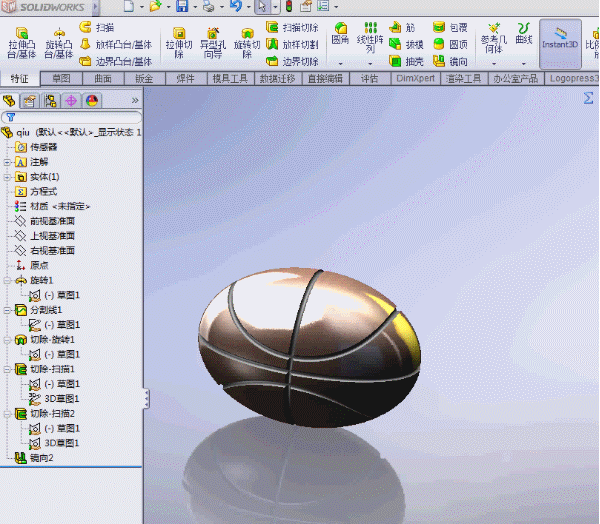Viewport: 600px width, 524px height.
Task: Open the DimXpertManager tab icon
Action: 71,101
